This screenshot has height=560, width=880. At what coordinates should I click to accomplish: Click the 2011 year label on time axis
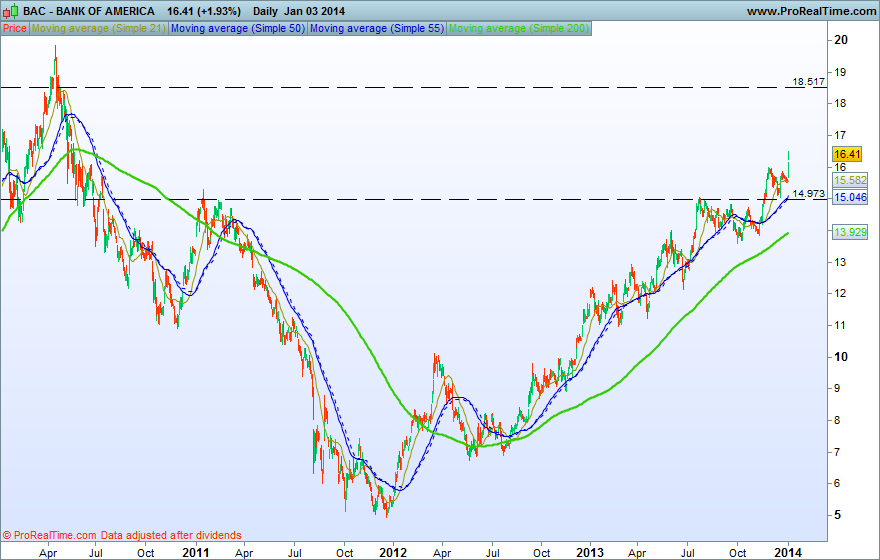pyautogui.click(x=196, y=553)
